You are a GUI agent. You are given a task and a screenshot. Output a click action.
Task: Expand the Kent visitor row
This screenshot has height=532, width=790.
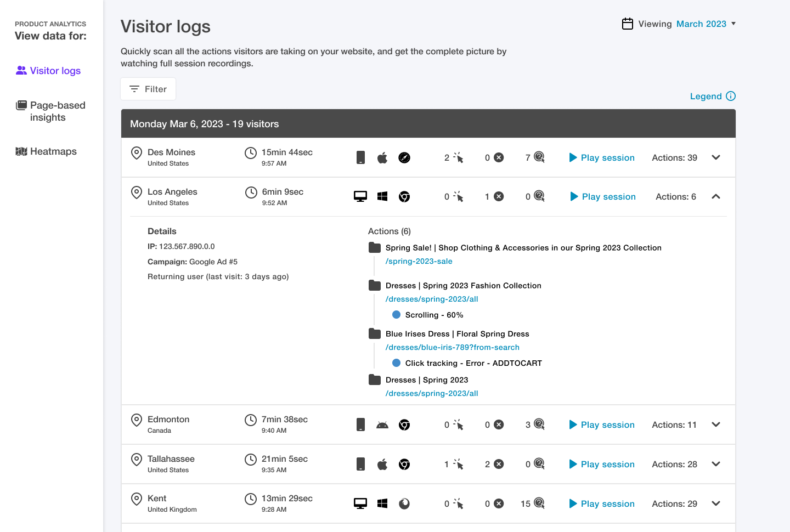coord(716,503)
